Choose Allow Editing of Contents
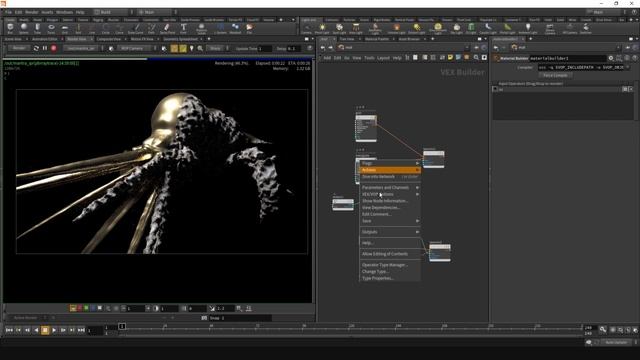The width and height of the screenshot is (640, 360). click(x=390, y=254)
